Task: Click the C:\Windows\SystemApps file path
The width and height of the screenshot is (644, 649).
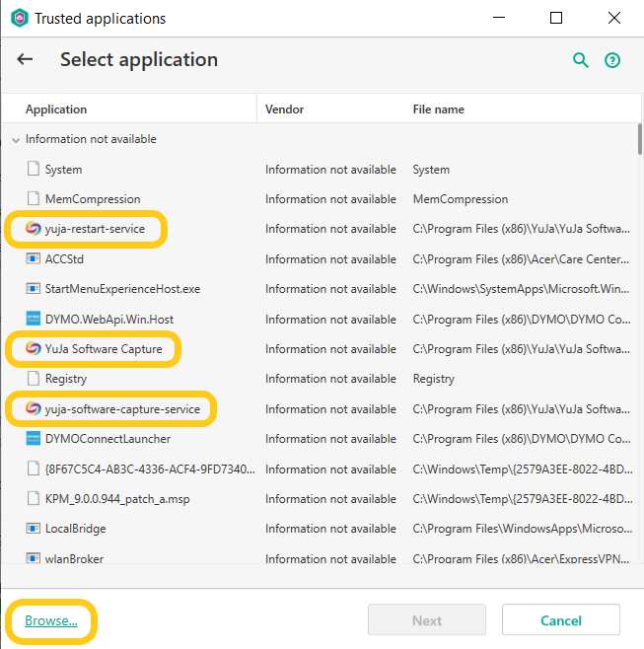Action: 521,289
